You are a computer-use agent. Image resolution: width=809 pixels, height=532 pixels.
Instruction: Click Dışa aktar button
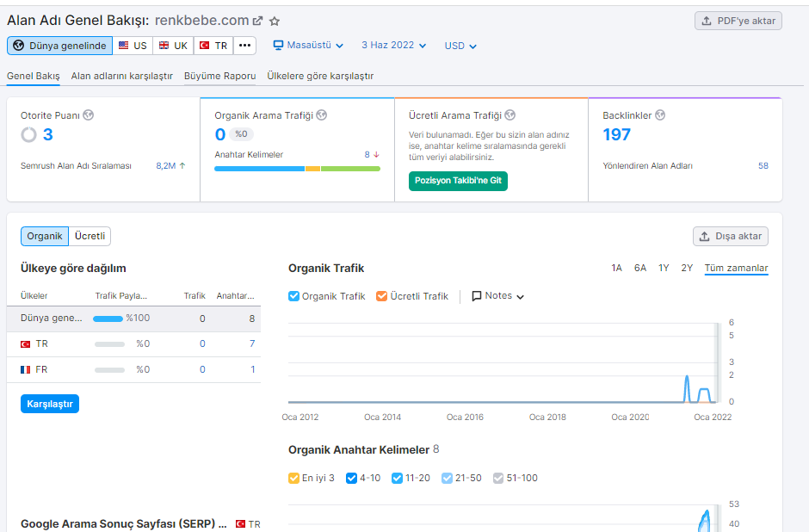[x=731, y=237]
